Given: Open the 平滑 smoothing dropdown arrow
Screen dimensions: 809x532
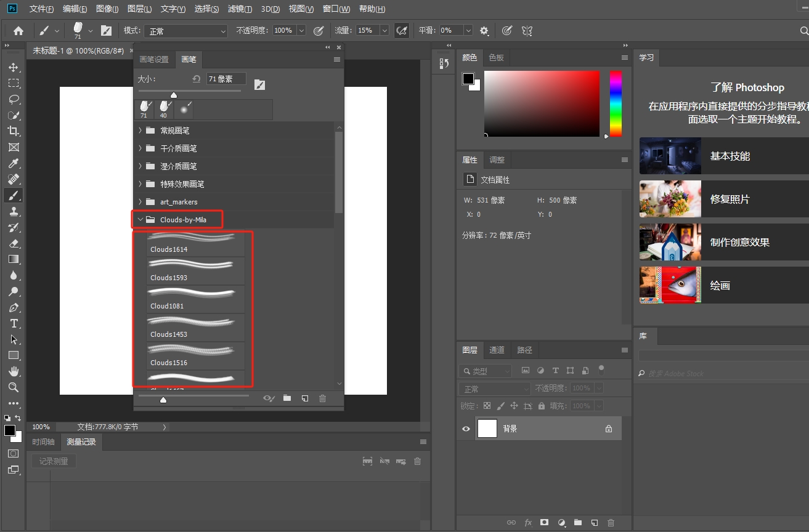Looking at the screenshot, I should 468,30.
